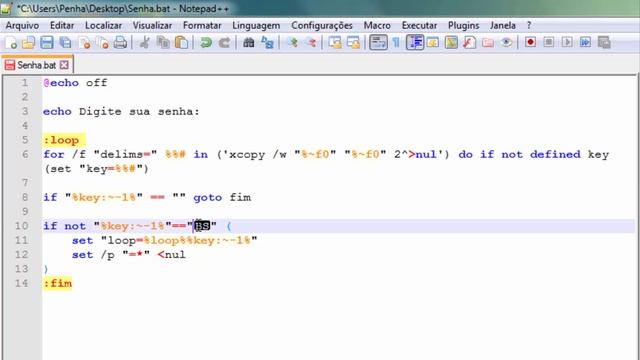Viewport: 640px width, 360px height.
Task: Create a new file with toolbar icon
Action: point(11,42)
